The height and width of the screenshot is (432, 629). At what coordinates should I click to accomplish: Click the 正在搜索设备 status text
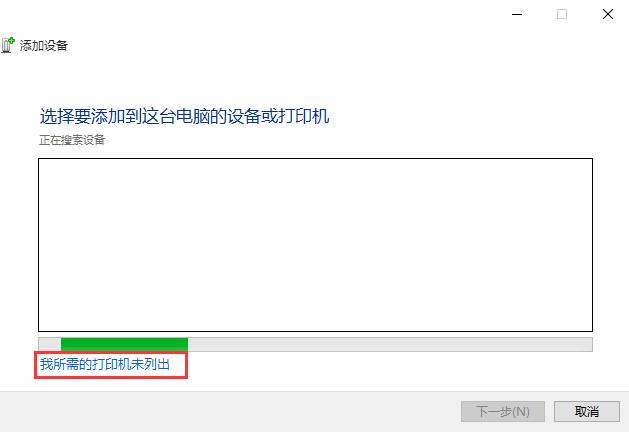[72, 140]
